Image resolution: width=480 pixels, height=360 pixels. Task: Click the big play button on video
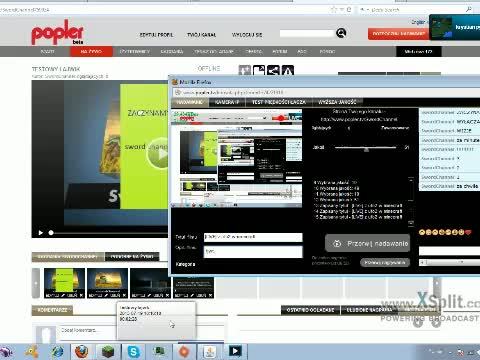[x=159, y=154]
